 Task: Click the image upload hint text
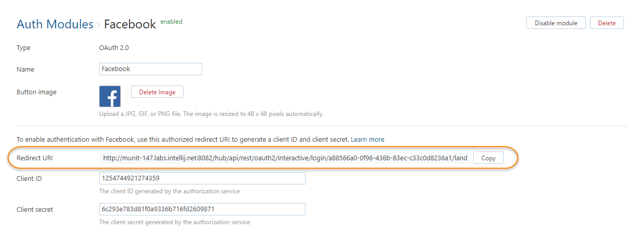(x=211, y=114)
